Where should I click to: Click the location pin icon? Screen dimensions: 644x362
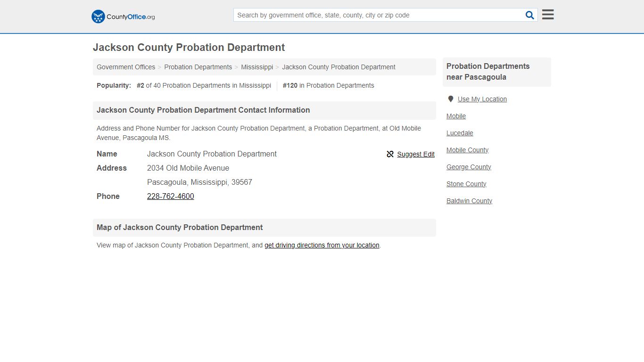click(450, 99)
